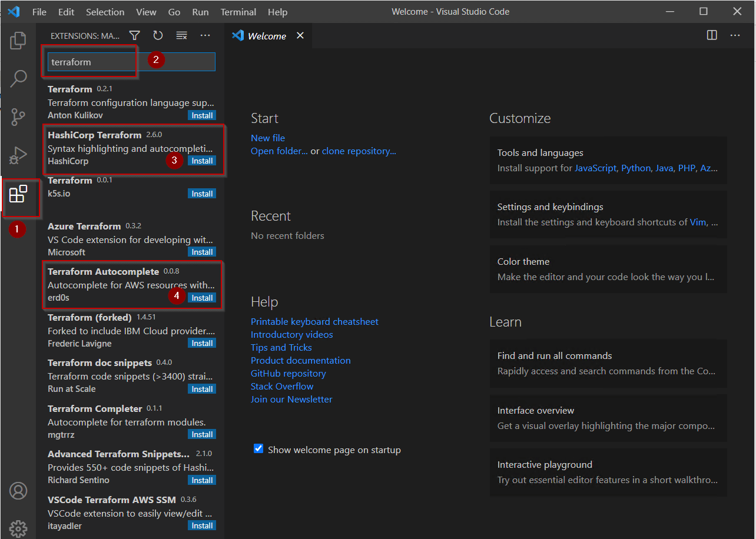Open the Terminal menu
Image resolution: width=756 pixels, height=539 pixels.
pyautogui.click(x=238, y=11)
